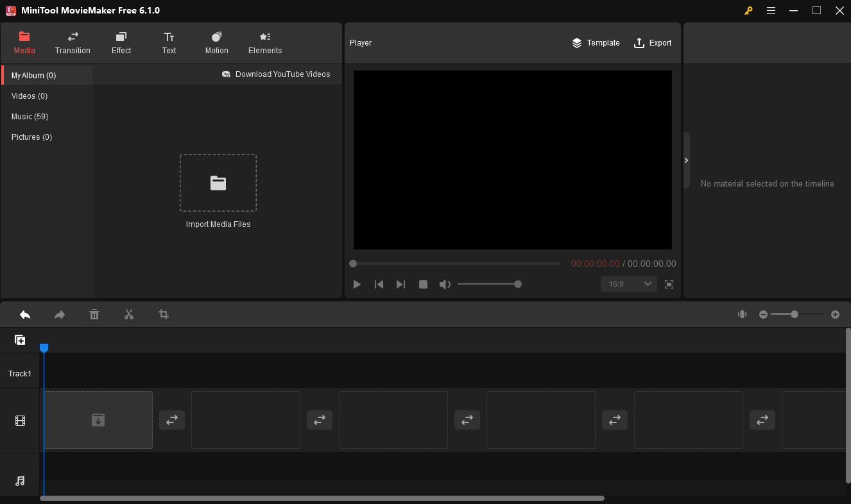Stop playback with the stop icon
Screen dimensions: 851x504
click(x=423, y=284)
